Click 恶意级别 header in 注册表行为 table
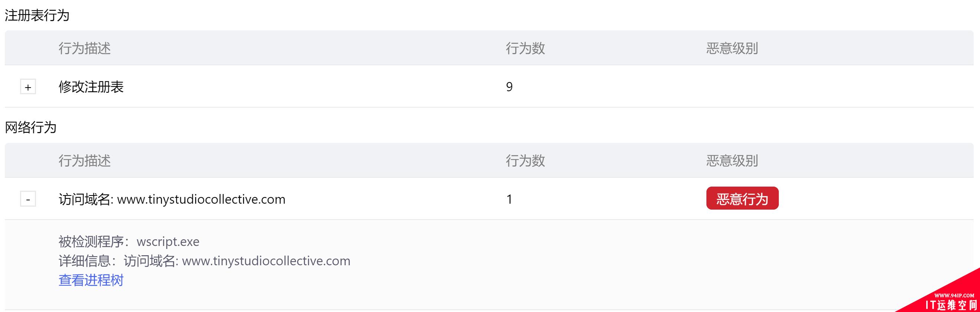Image resolution: width=980 pixels, height=312 pixels. 732,48
